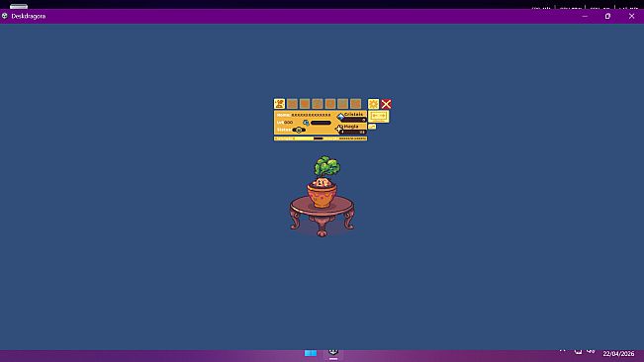
Task: Click the second toolbar slot next to statue icon
Action: pyautogui.click(x=292, y=104)
